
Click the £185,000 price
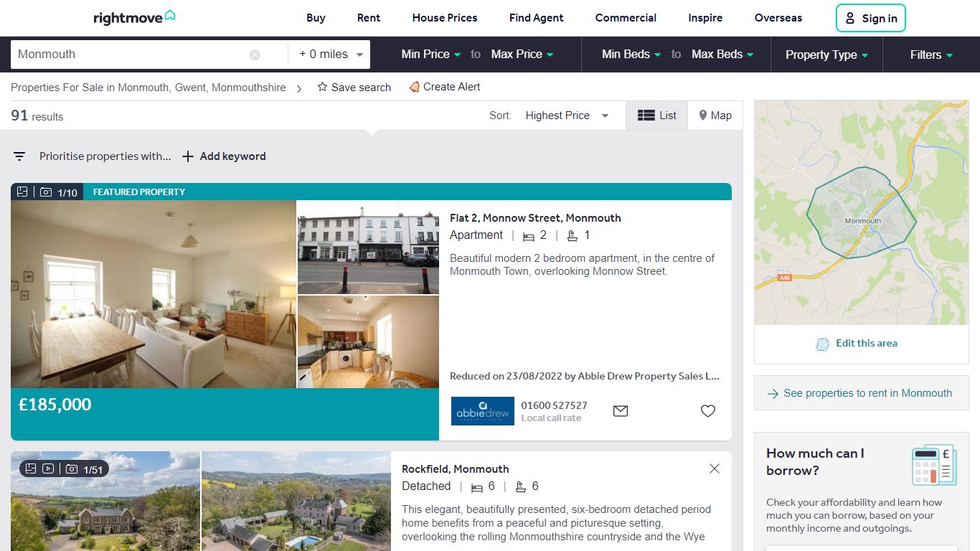point(55,405)
